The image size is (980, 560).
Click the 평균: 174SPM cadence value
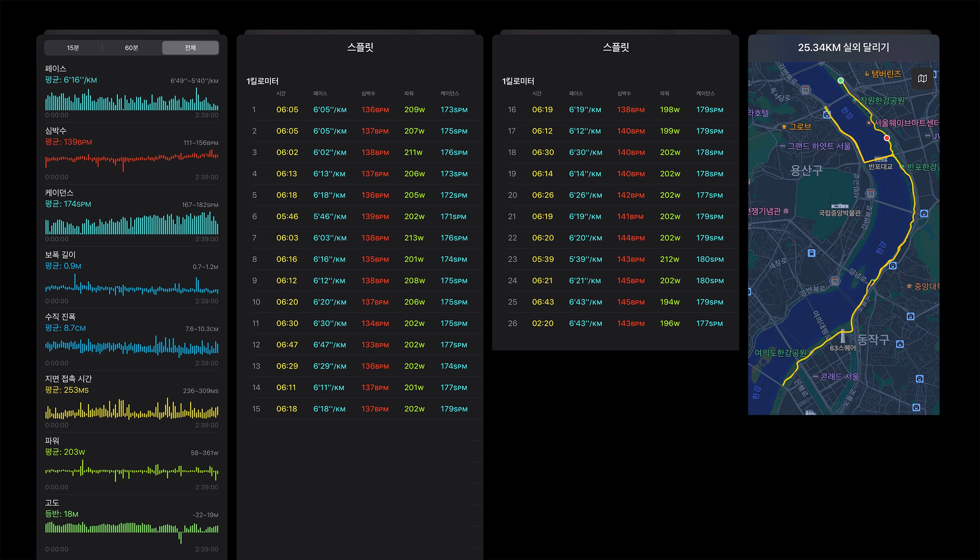(68, 204)
